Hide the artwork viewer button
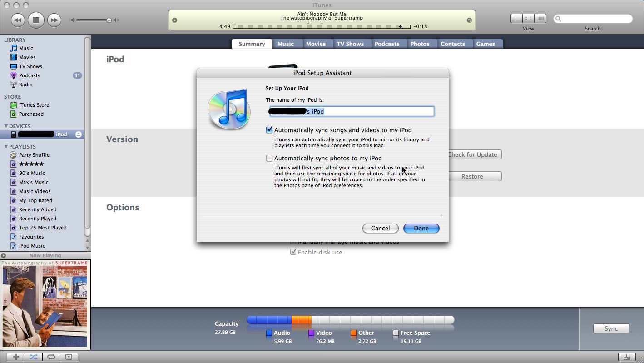This screenshot has width=644, height=363. pos(69,357)
